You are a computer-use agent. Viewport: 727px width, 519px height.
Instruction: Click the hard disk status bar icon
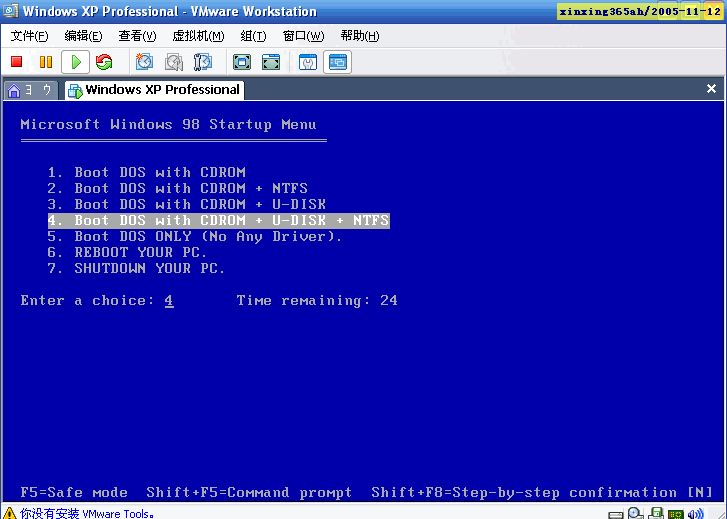click(x=615, y=515)
